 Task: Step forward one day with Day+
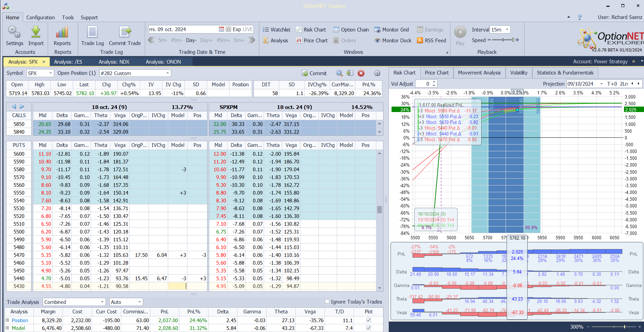point(206,40)
